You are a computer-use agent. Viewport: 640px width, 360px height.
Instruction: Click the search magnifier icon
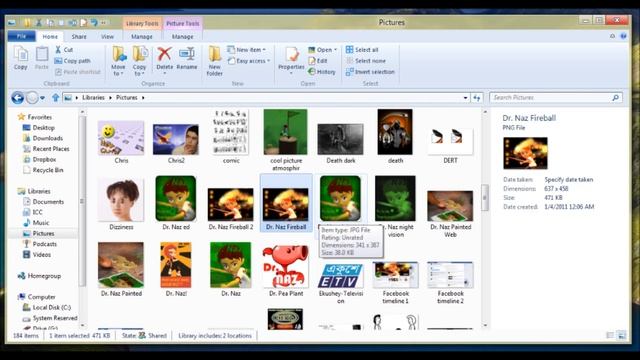pos(616,98)
